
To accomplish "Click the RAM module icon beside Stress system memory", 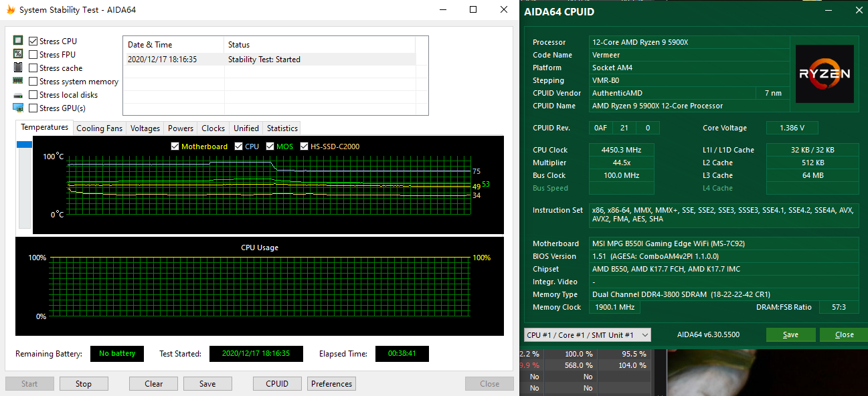I will tap(18, 81).
